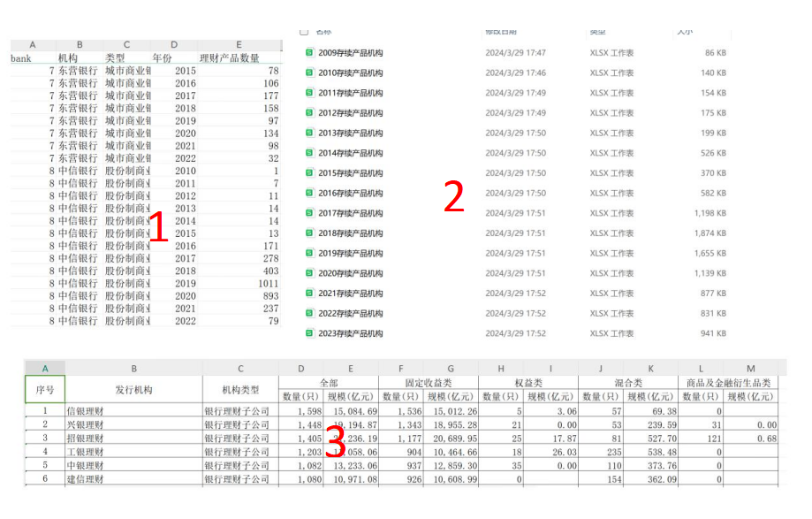Click the date 2024/3/29 17:46
The width and height of the screenshot is (812, 519).
point(515,73)
